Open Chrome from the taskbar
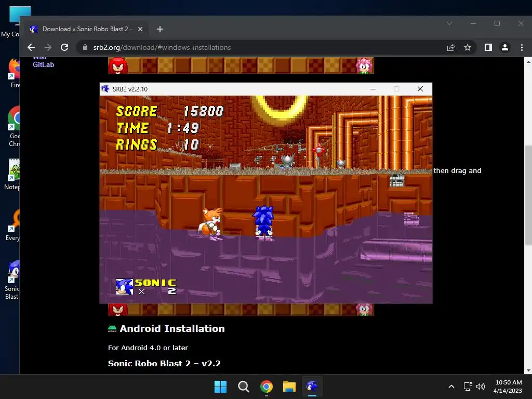532x399 pixels. (267, 387)
